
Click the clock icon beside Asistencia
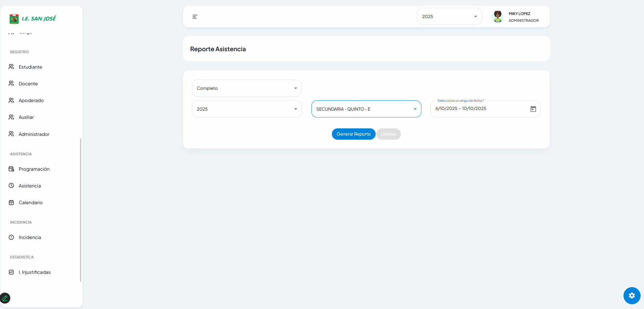[11, 186]
